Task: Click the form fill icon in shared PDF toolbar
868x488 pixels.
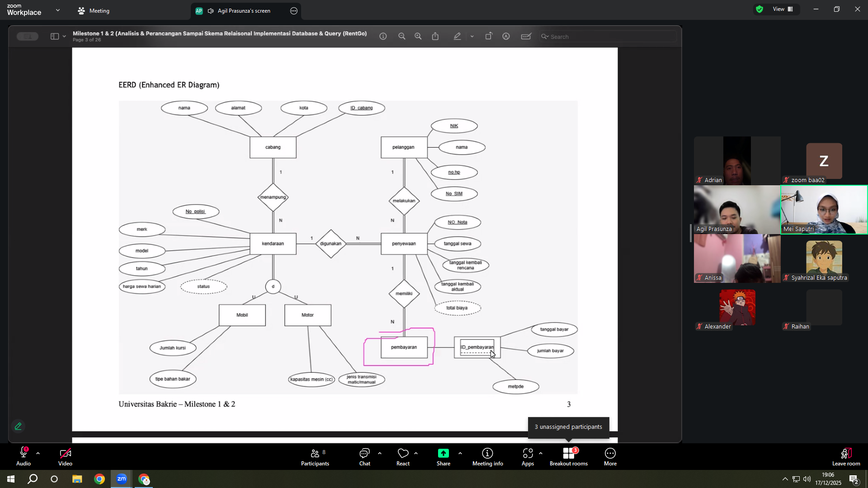Action: point(526,37)
